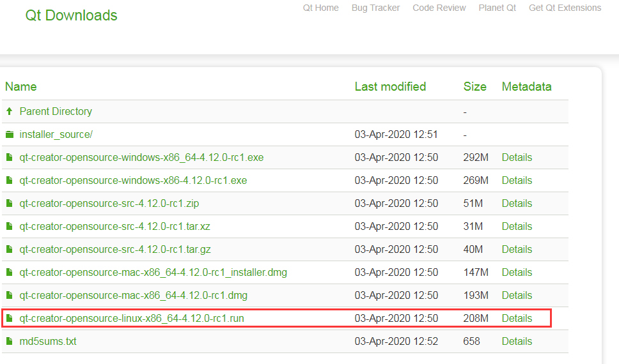Screen dimensions: 619x364
Task: Click file icon beside src-4.12.0-rc1.tar.gz
Action: click(10, 249)
